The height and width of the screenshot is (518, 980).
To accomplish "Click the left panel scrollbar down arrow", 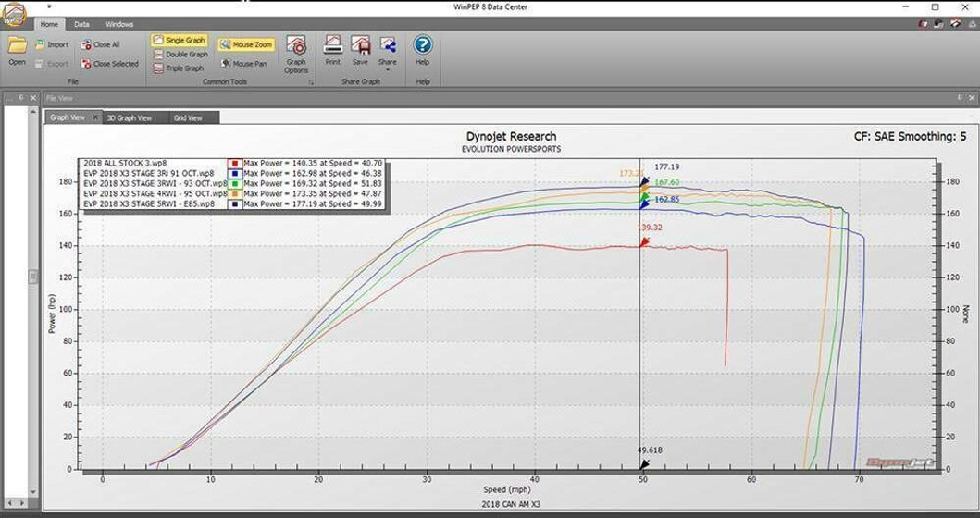I will pos(33,493).
